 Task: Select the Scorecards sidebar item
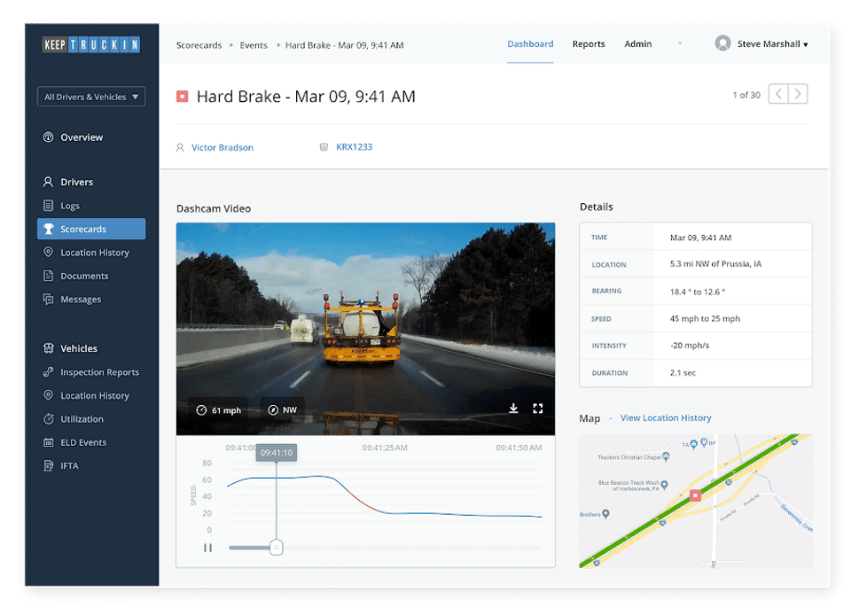click(91, 229)
